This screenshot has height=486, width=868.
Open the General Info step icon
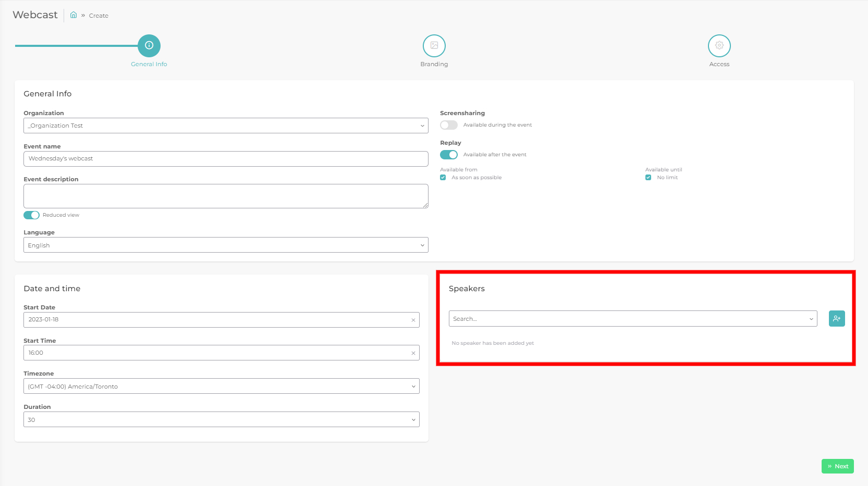[x=149, y=46]
